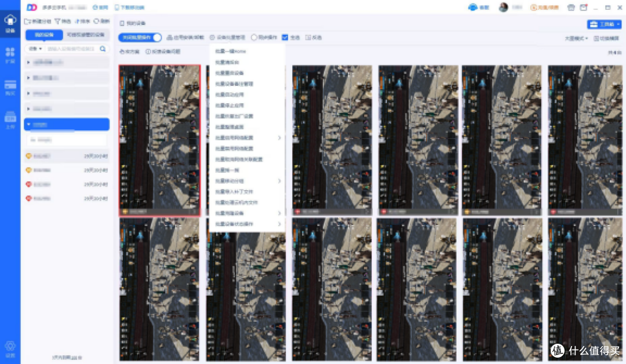Switch to the 可授权/被授权的设备 tab

86,35
